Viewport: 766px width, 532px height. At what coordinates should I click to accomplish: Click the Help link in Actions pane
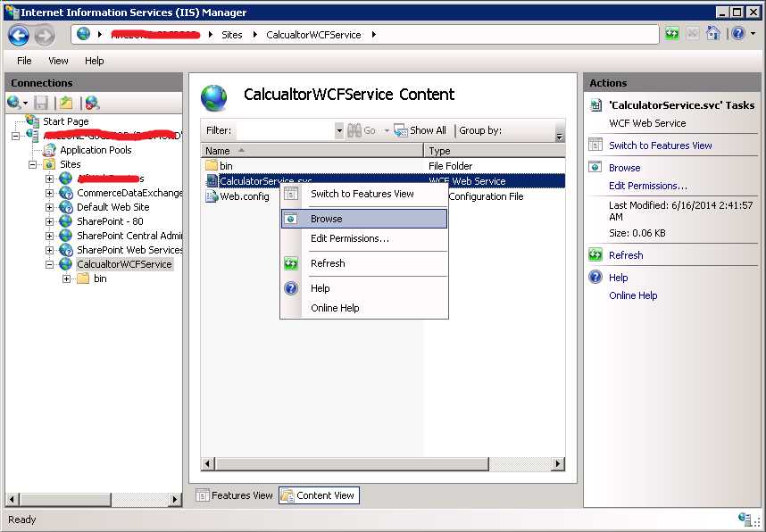click(x=618, y=278)
